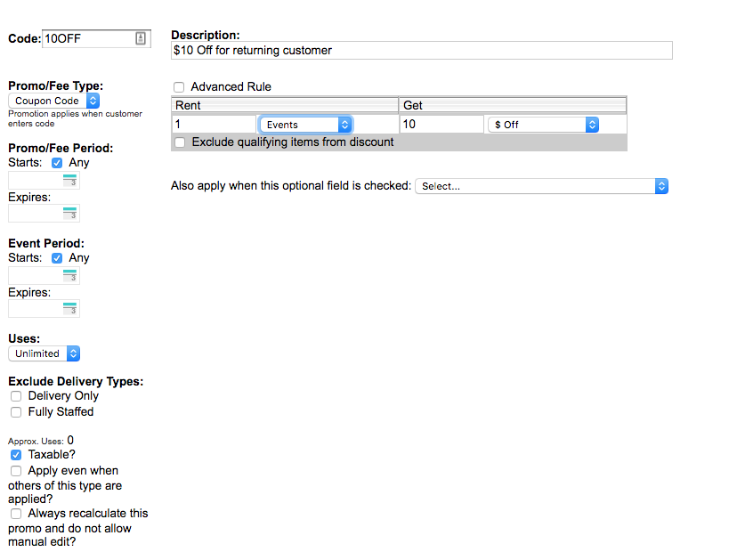This screenshot has width=737, height=560.
Task: Check the Delivery Only exclusion
Action: [x=16, y=396]
